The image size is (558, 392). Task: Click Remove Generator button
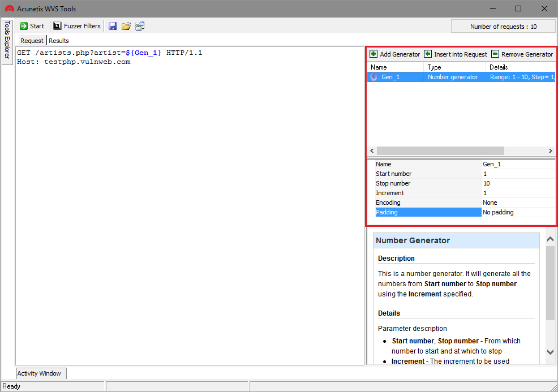(x=522, y=54)
